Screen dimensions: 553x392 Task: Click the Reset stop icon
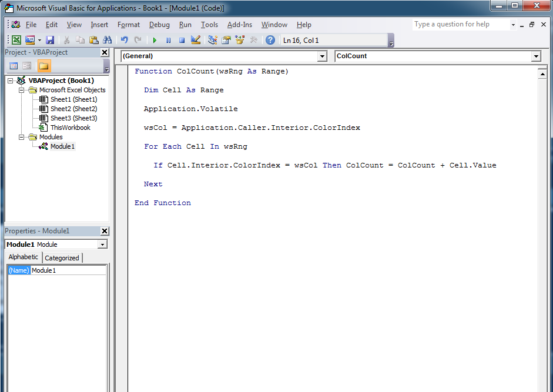click(x=182, y=40)
